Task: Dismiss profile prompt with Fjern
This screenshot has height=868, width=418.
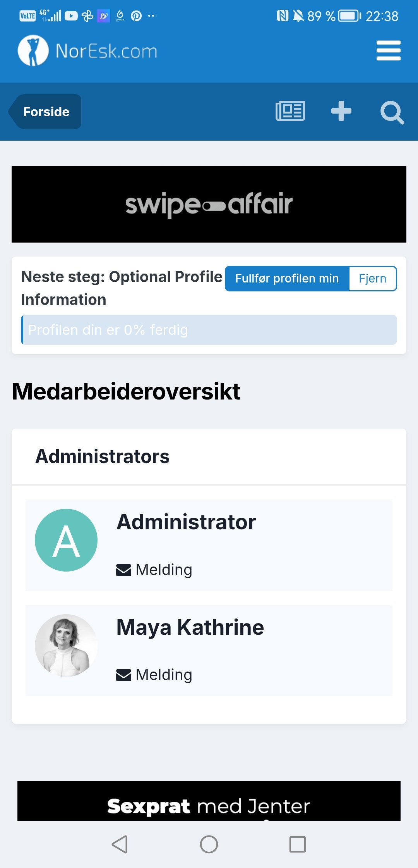Action: tap(372, 279)
